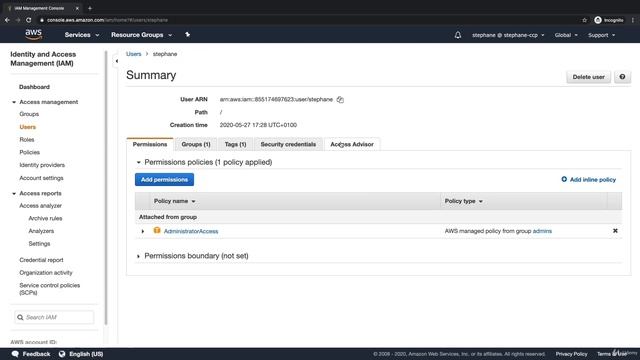This screenshot has height=360, width=640.
Task: Click the search magnifier in Search IAM
Action: tap(20, 317)
